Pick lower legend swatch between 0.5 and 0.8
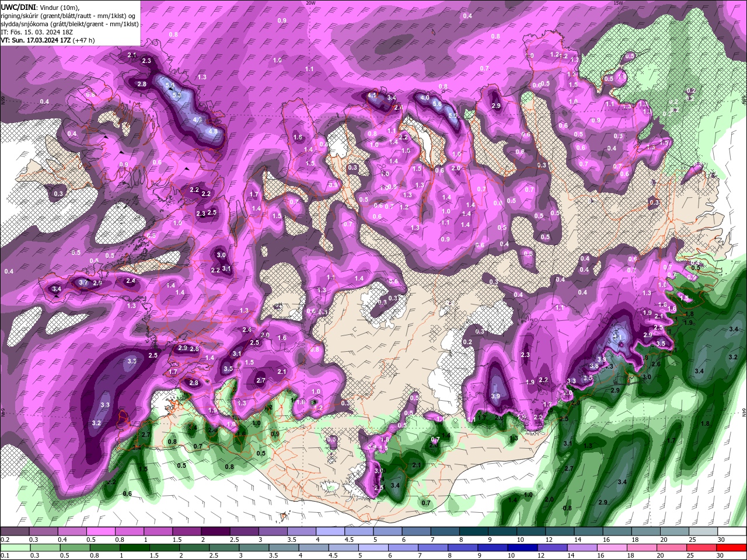This screenshot has height=560, width=747. (74, 548)
